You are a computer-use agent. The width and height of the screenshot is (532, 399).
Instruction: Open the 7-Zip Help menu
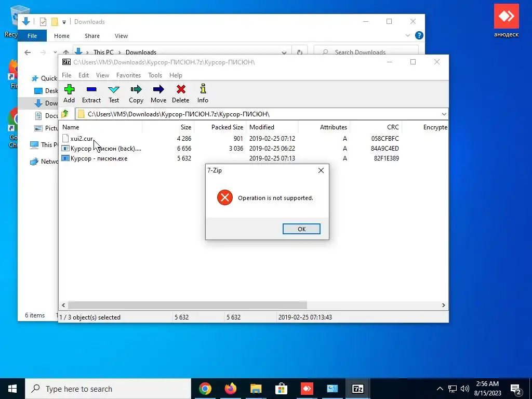pos(176,75)
